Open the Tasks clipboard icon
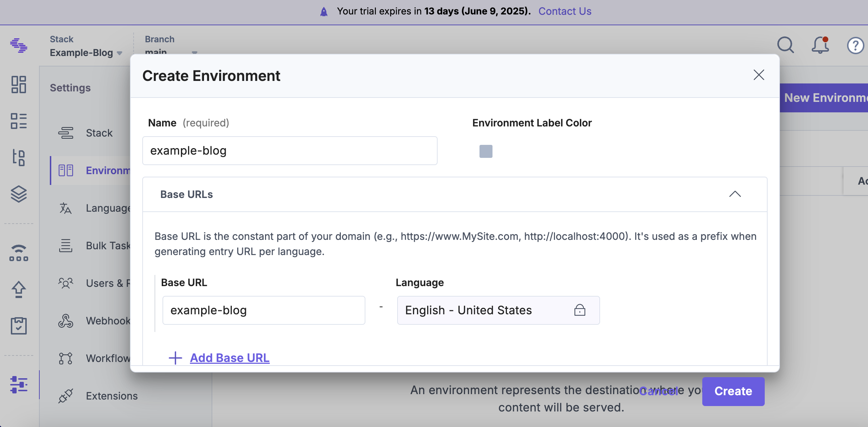Viewport: 868px width, 427px height. coord(18,326)
